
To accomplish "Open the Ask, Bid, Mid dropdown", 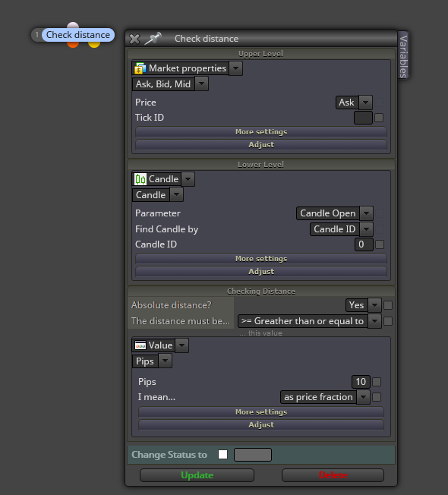I will pyautogui.click(x=201, y=84).
